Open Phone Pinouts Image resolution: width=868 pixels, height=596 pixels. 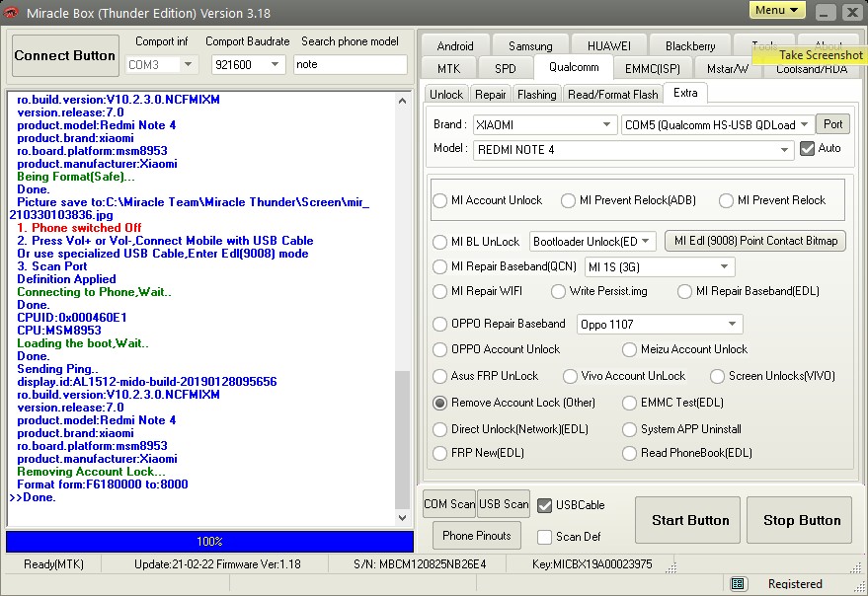tap(477, 536)
